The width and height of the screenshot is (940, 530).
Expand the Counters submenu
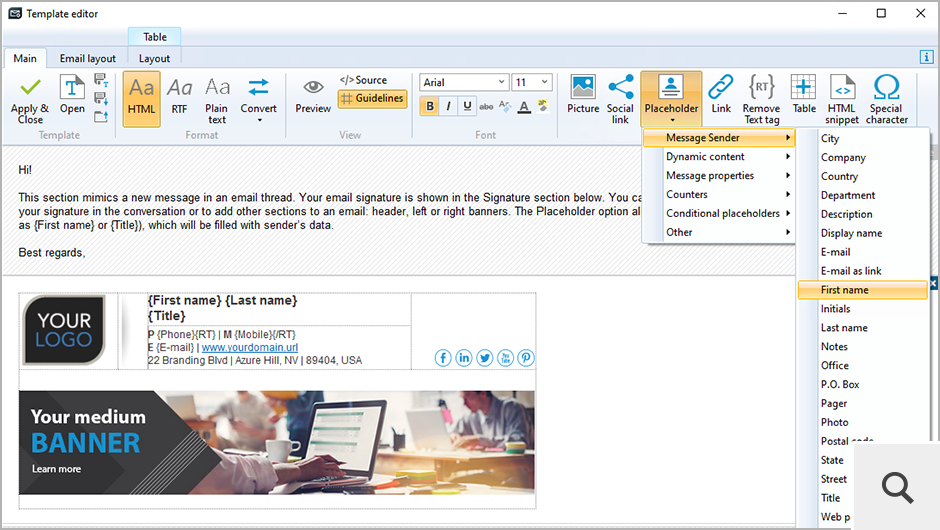[x=719, y=194]
